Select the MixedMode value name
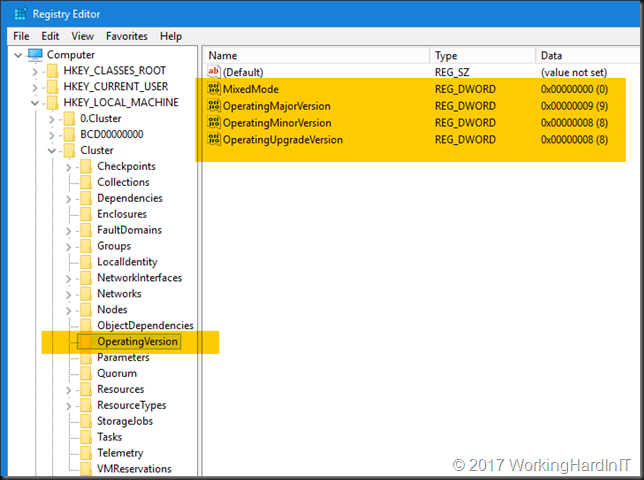The image size is (644, 480). click(251, 89)
